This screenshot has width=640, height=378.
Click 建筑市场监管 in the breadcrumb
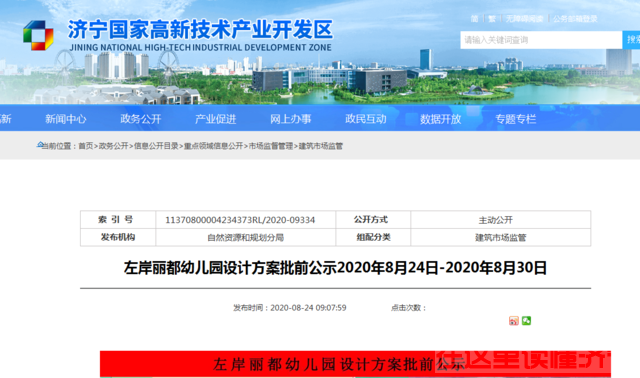(x=321, y=146)
